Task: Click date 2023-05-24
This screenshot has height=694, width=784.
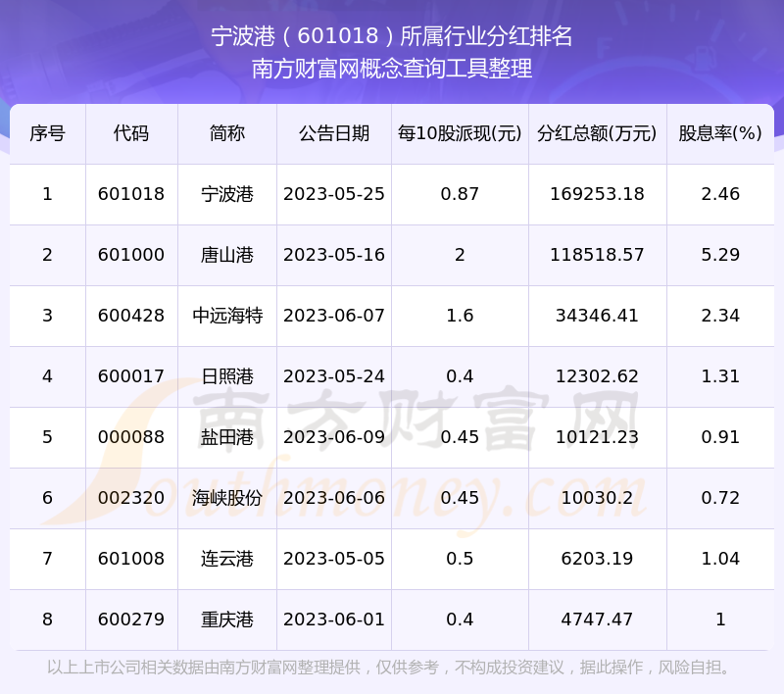Action: pos(334,376)
